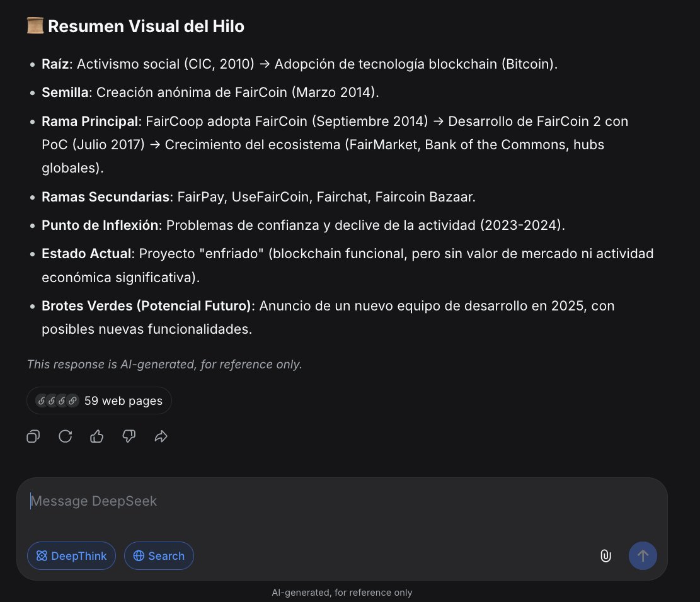Toggle the Search web mode
700x602 pixels.
pos(159,555)
